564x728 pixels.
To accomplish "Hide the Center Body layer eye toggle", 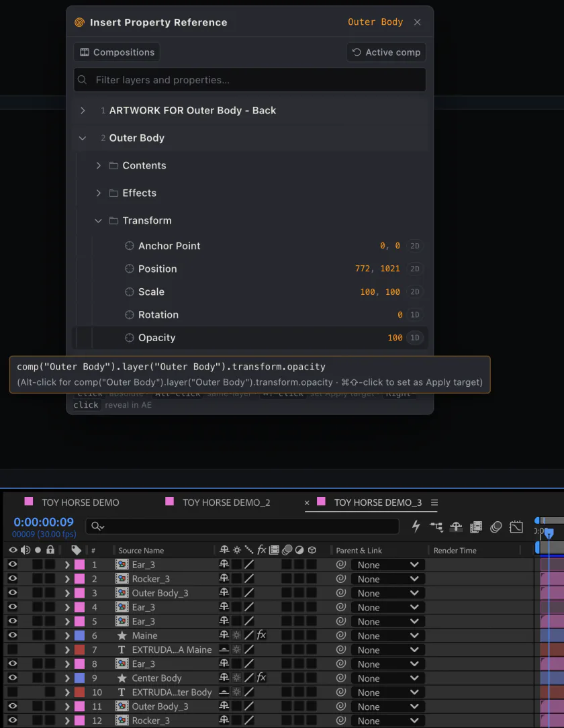I will coord(13,678).
